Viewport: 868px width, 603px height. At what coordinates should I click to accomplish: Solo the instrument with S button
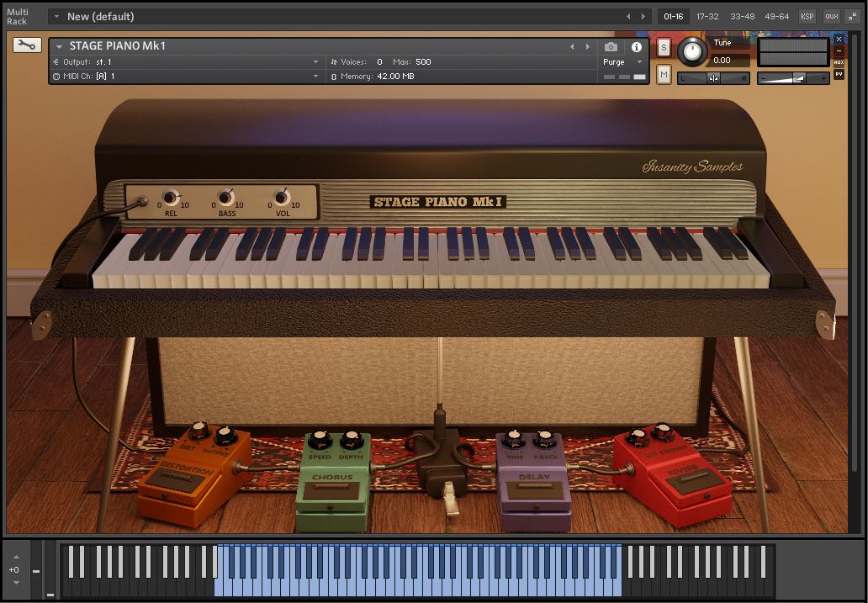click(664, 47)
